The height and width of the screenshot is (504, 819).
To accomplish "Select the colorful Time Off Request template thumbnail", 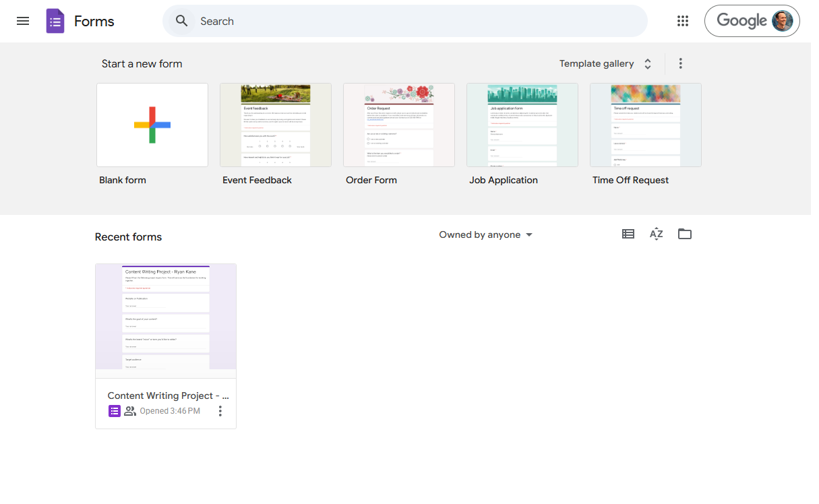I will (645, 125).
